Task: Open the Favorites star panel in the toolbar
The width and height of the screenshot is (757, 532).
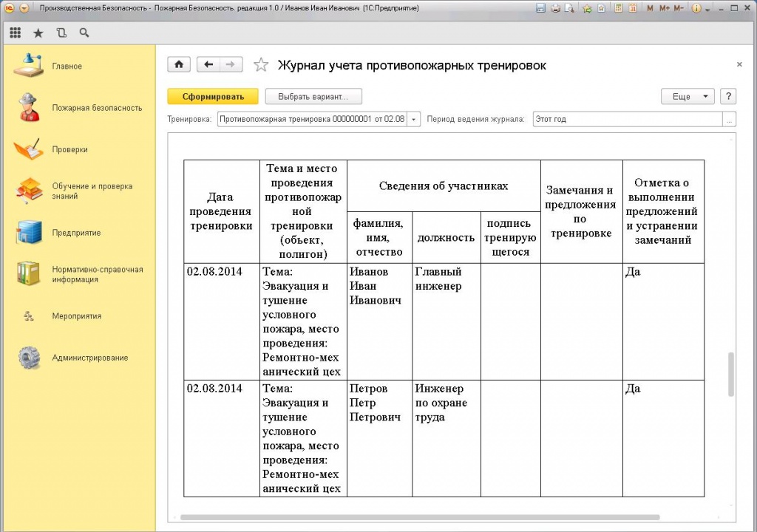Action: coord(38,33)
